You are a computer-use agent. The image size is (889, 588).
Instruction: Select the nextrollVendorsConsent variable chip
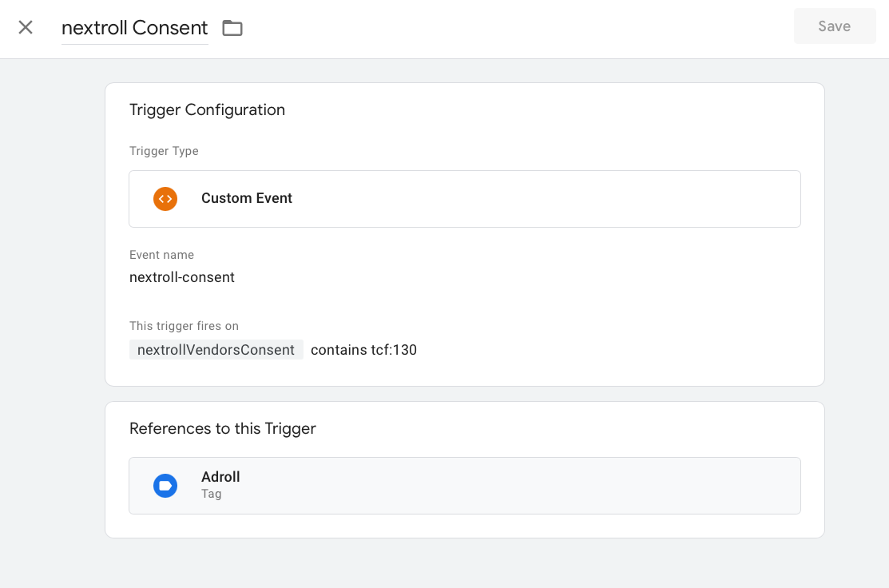pos(216,350)
